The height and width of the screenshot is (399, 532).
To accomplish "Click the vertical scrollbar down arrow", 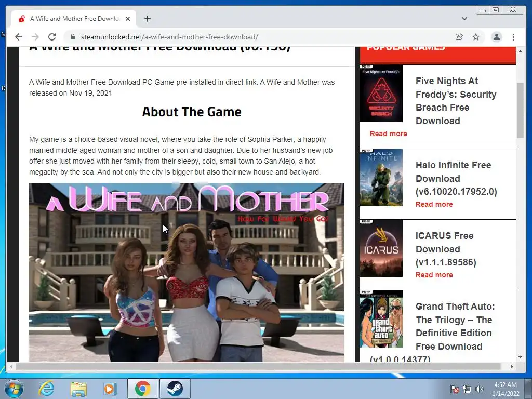I will [520, 357].
